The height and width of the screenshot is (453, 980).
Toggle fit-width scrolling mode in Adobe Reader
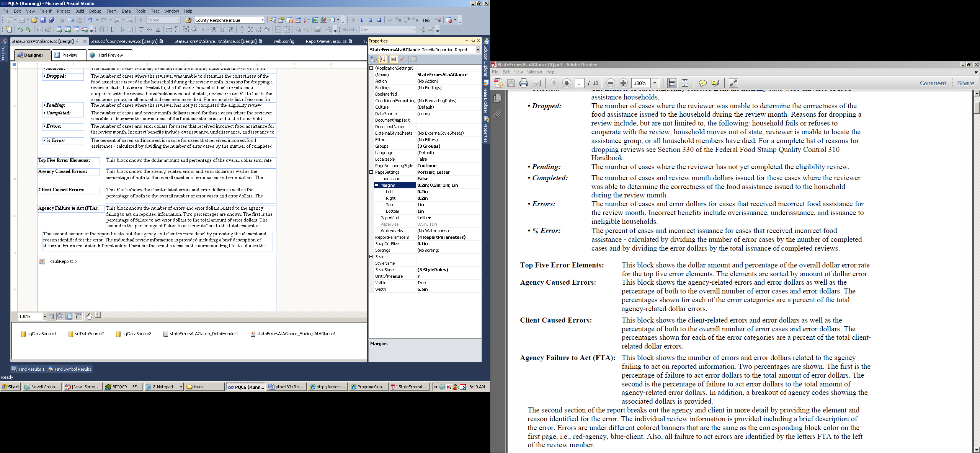pos(672,83)
